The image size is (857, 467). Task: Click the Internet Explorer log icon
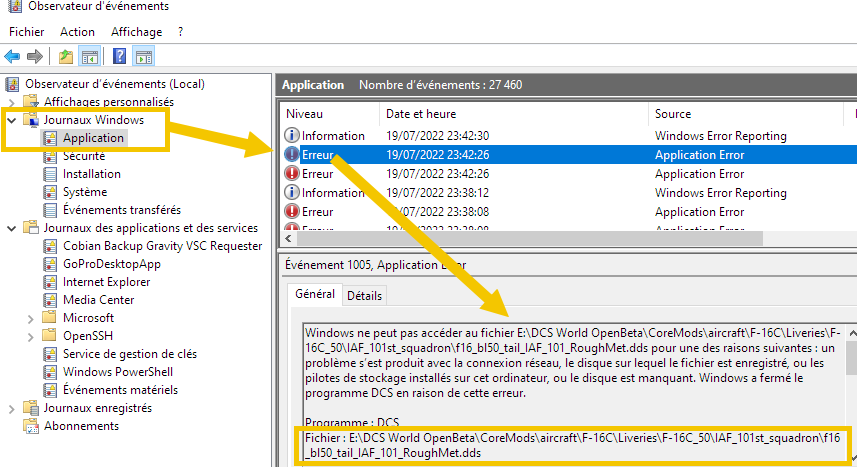point(50,283)
